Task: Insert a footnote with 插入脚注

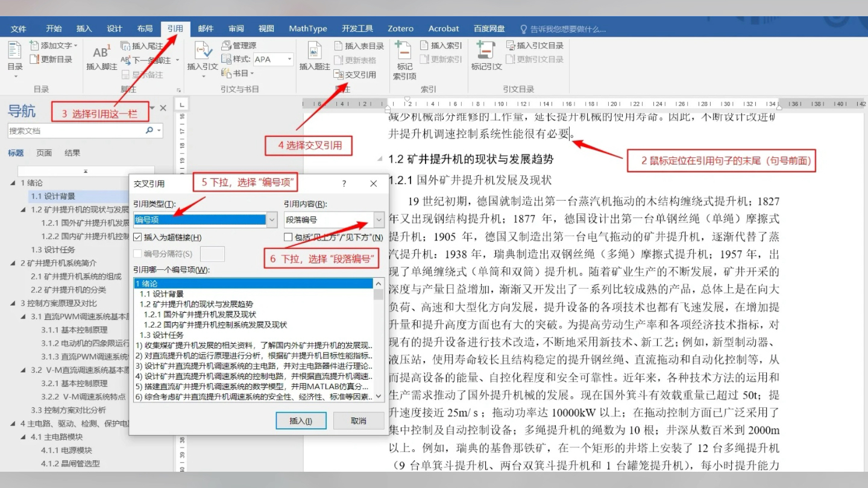Action: click(x=101, y=57)
